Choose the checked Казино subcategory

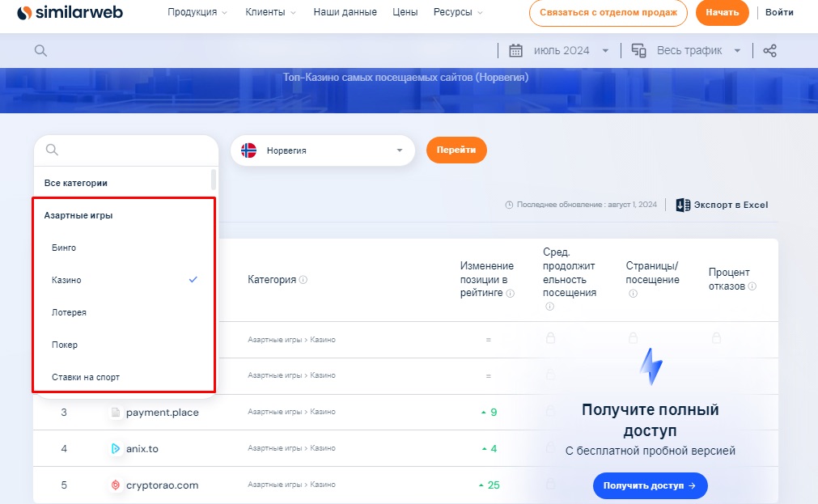coord(124,280)
